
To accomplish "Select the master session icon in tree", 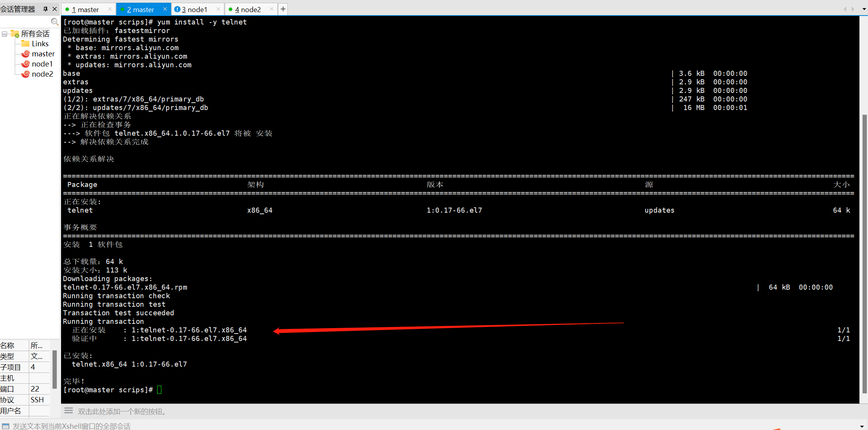I will click(x=26, y=54).
